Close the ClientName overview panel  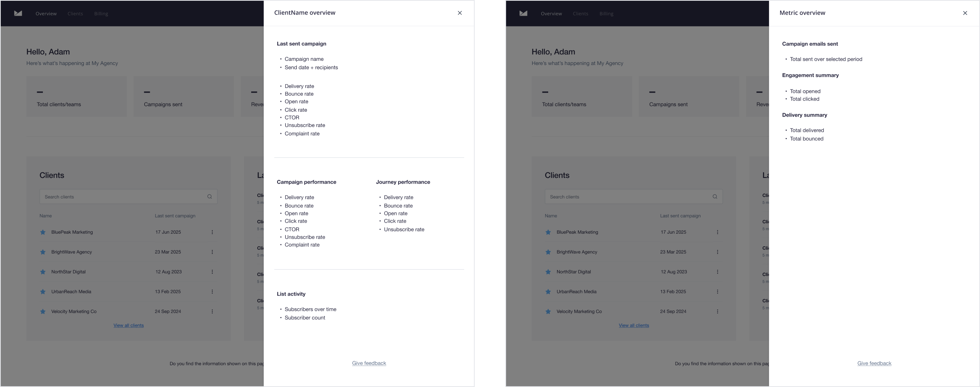click(460, 13)
